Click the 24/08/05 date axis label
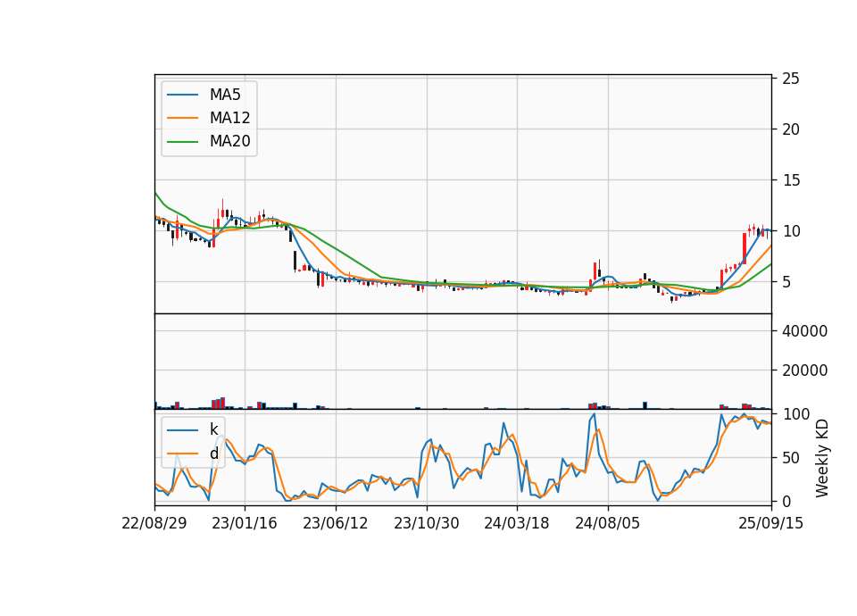 [x=607, y=523]
